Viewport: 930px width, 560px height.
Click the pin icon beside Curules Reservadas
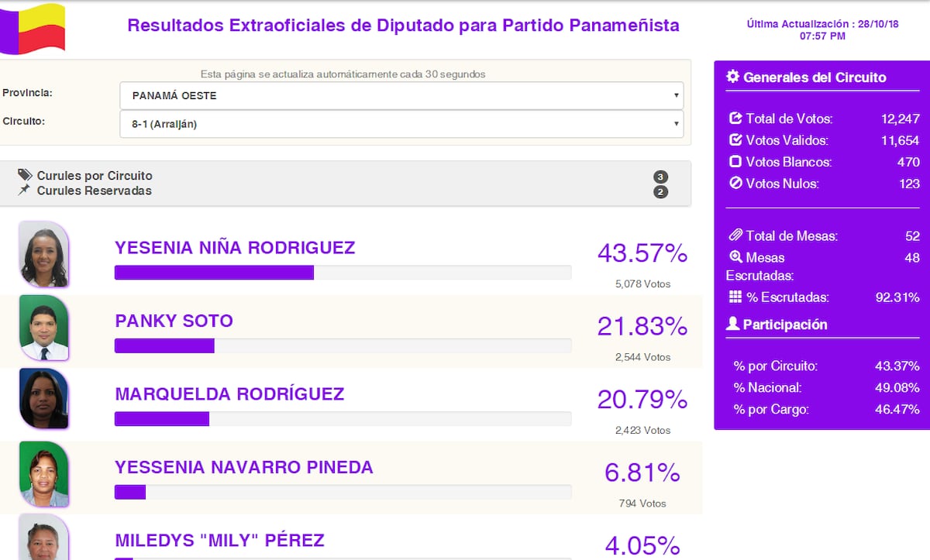[x=25, y=190]
